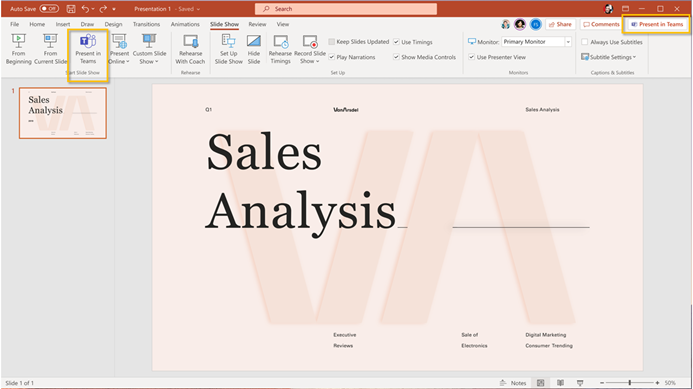Uncheck Use Timings
The image size is (693, 389).
tap(396, 42)
